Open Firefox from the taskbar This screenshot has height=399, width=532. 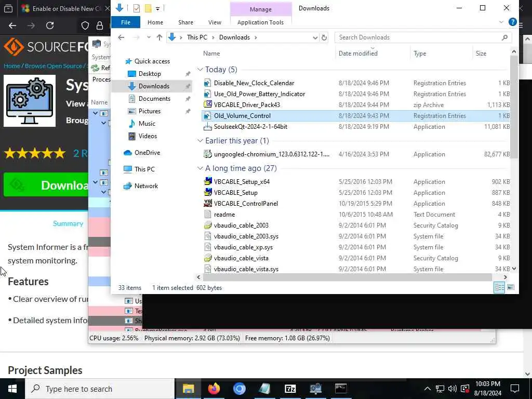(214, 389)
